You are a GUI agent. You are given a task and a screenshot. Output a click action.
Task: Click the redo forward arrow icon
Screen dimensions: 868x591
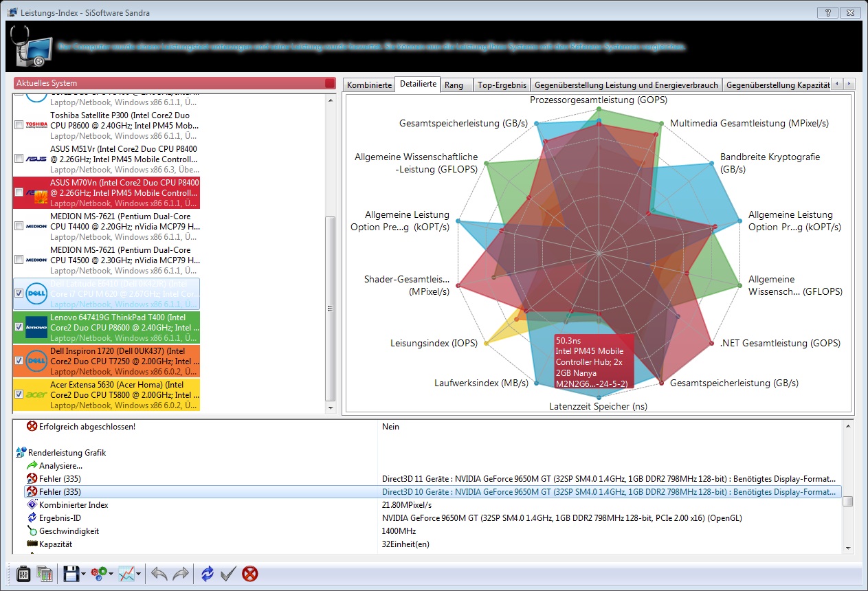181,573
